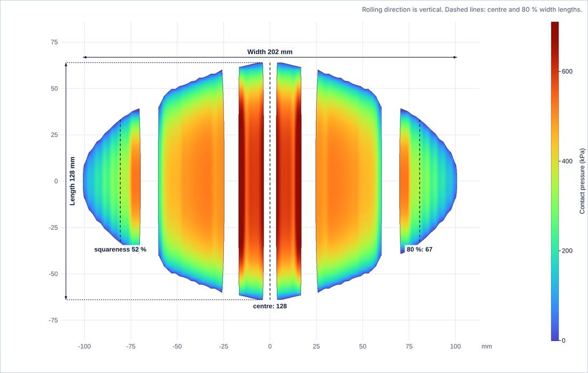Select the 'squareness 52 %' annotation
Viewport: 588px width, 373px height.
pyautogui.click(x=120, y=250)
